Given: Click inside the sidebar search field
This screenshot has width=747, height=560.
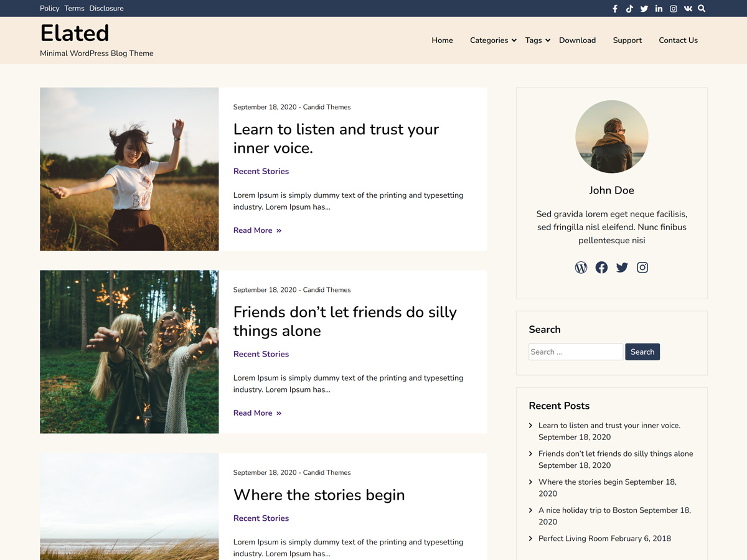Looking at the screenshot, I should click(x=575, y=352).
